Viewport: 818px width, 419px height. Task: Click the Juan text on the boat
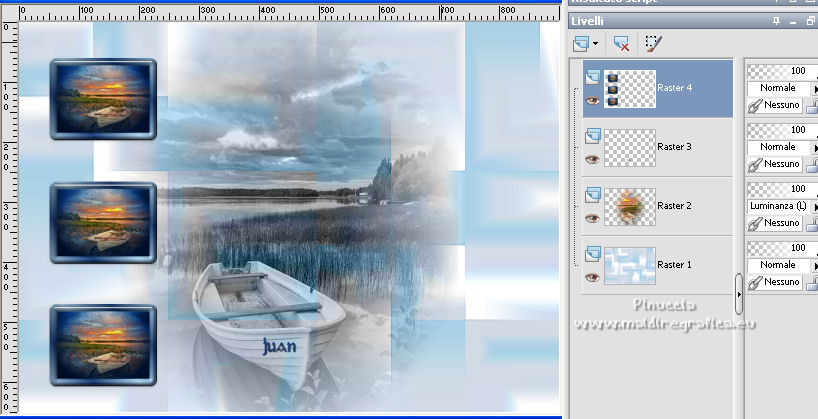279,346
